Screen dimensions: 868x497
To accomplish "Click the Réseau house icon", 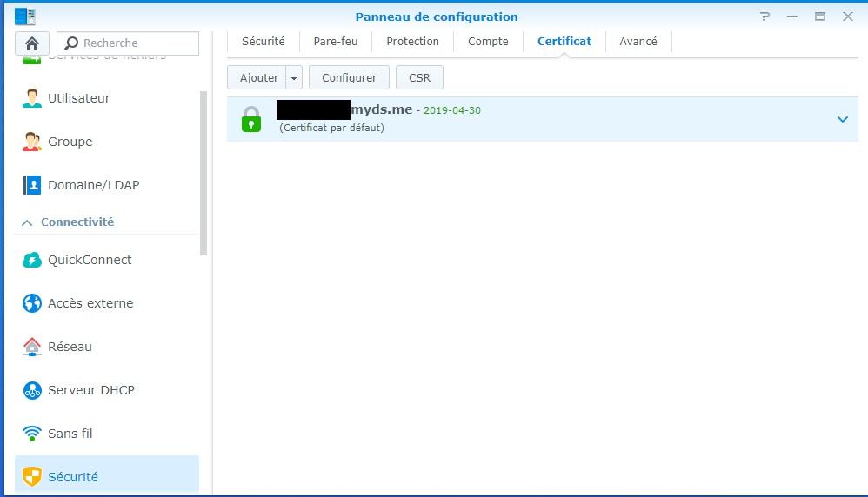I will tap(32, 347).
